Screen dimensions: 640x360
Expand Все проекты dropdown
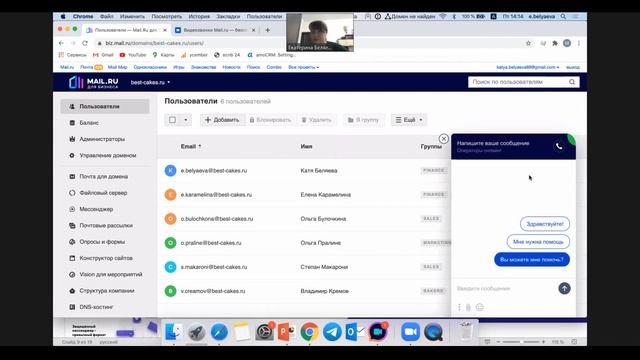(304, 67)
